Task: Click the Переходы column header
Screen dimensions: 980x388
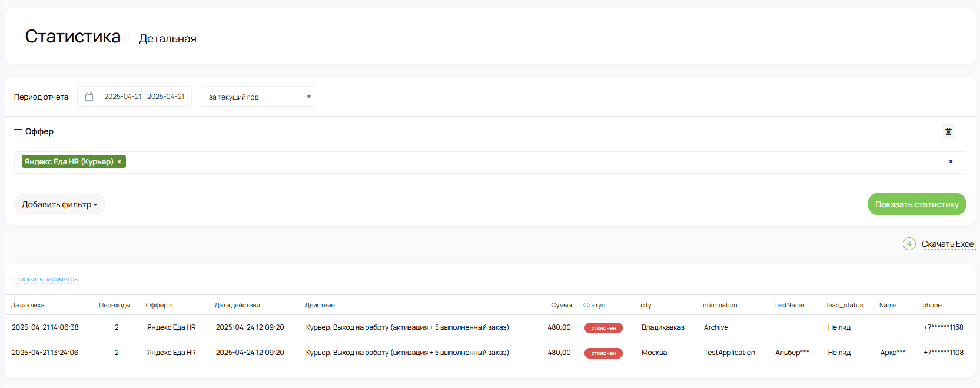Action: click(115, 305)
